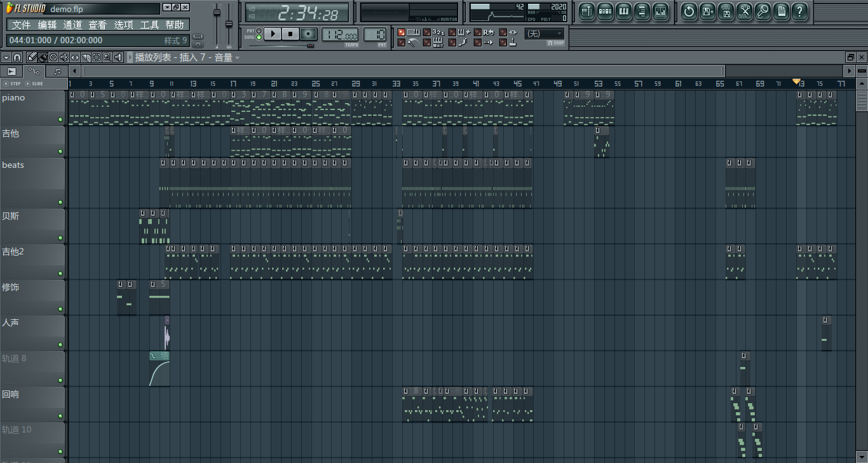Open main window dropdown arrow beside demo.flp
The height and width of the screenshot is (463, 868).
coord(166,8)
